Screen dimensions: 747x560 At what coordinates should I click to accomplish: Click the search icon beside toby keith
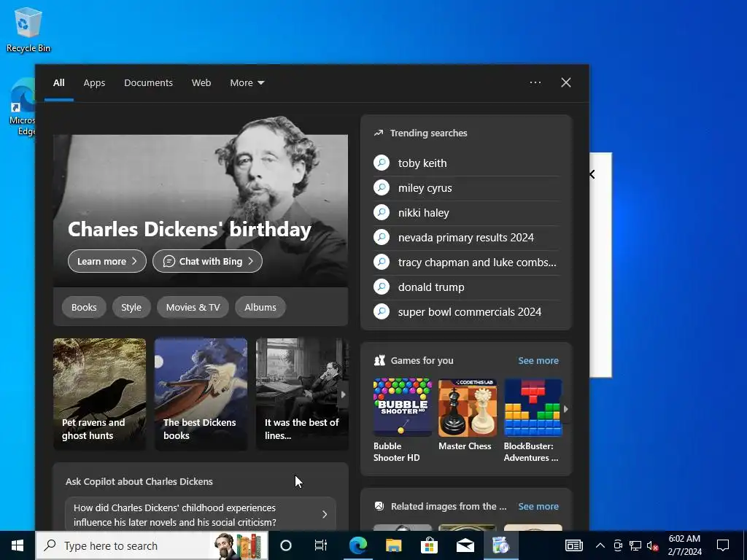[x=381, y=163]
